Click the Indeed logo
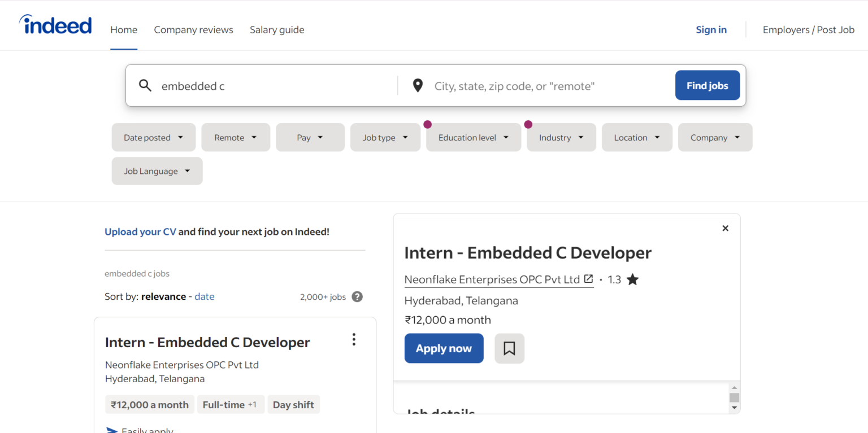The width and height of the screenshot is (868, 433). 55,24
